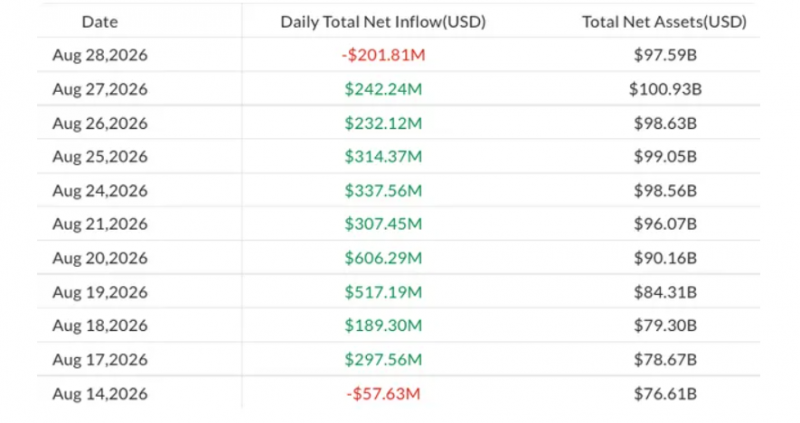Click the Total Net Assets(USD) header
Screen dimensions: 800x423
664,22
